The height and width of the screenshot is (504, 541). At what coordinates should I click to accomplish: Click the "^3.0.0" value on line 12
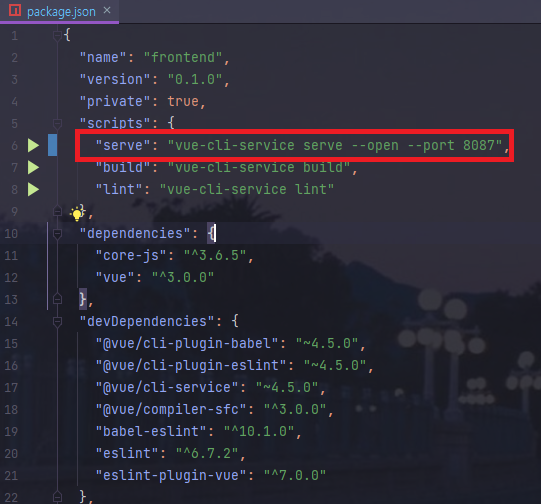tap(183, 277)
